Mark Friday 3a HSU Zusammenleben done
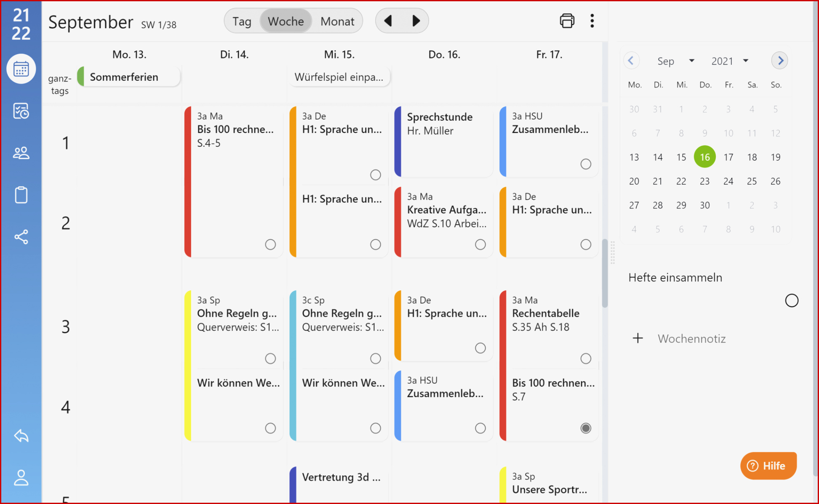Image resolution: width=819 pixels, height=504 pixels. click(586, 164)
